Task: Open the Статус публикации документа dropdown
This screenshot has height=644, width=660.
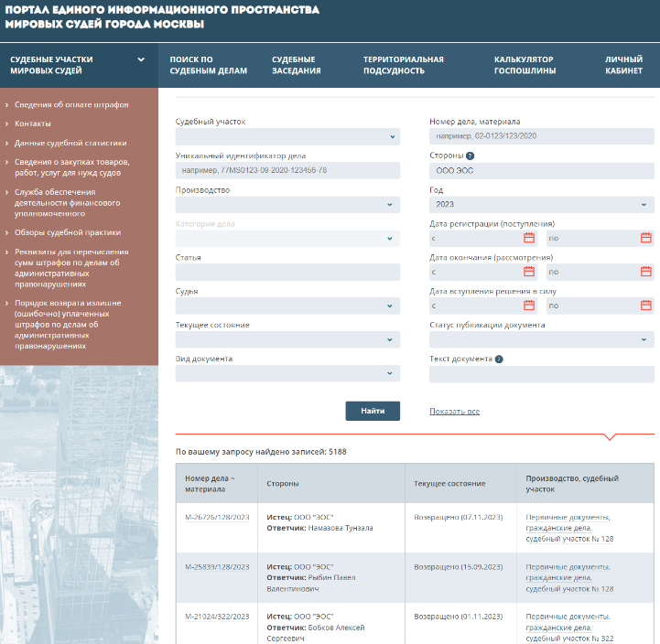Action: coord(541,339)
